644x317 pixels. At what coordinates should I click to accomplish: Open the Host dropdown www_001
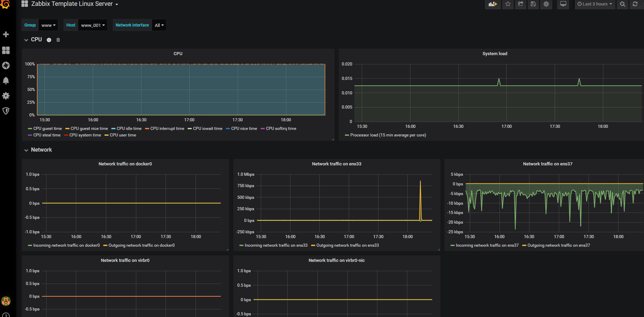pyautogui.click(x=93, y=25)
